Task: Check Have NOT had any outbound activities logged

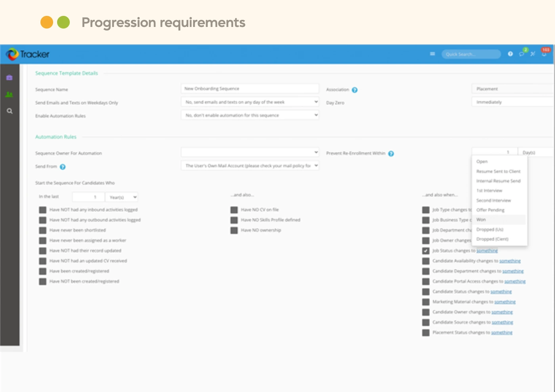Action: pyautogui.click(x=43, y=220)
